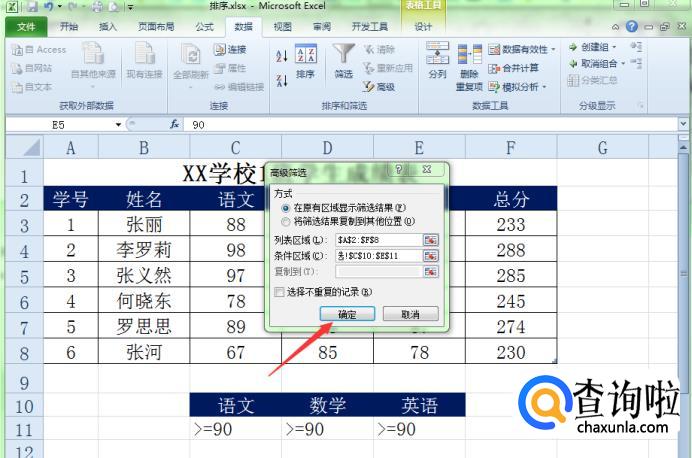
Task: Click the Undo icon in quick access toolbar
Action: pyautogui.click(x=49, y=6)
